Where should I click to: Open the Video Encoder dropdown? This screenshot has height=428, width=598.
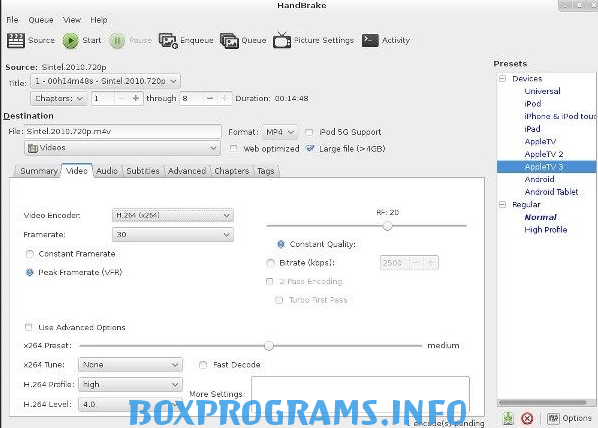(173, 215)
